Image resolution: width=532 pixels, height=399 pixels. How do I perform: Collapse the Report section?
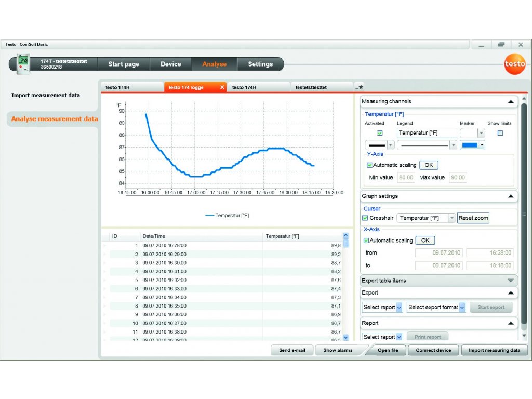pyautogui.click(x=511, y=323)
